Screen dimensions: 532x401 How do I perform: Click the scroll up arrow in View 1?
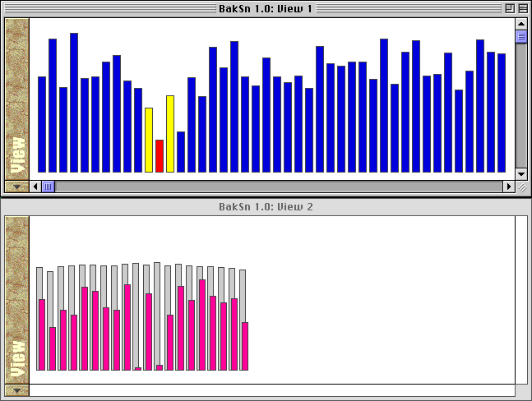520,24
